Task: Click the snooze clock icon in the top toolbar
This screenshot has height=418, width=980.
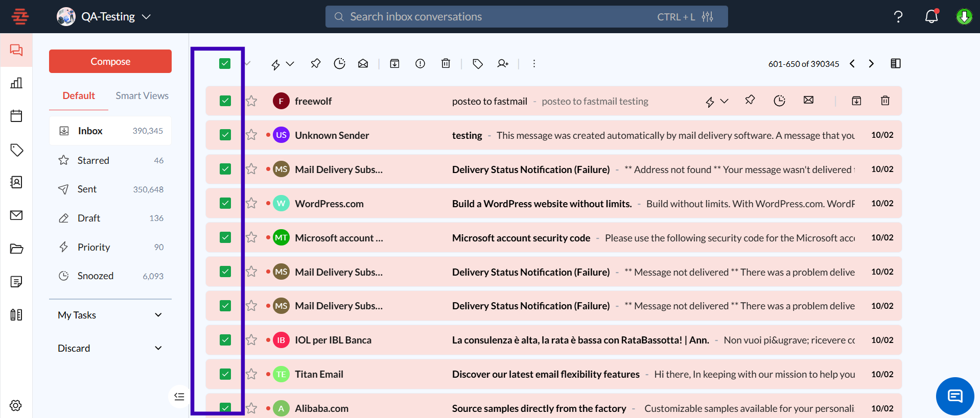Action: [x=339, y=63]
